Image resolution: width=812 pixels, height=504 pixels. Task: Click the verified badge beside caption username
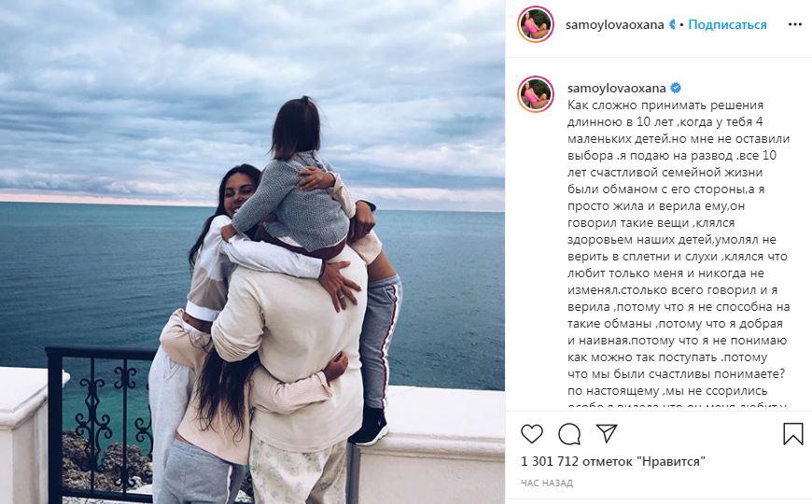point(676,88)
